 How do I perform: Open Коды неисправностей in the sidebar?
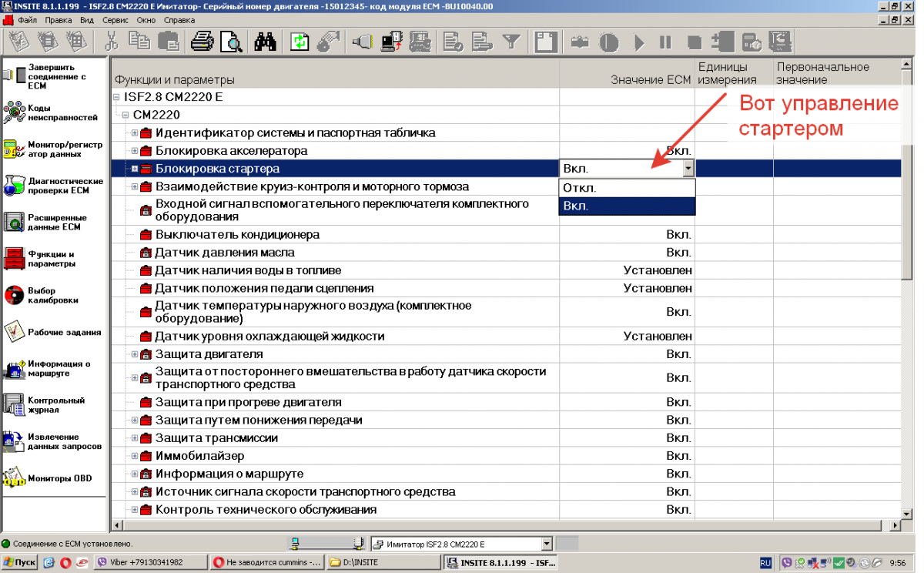click(52, 113)
